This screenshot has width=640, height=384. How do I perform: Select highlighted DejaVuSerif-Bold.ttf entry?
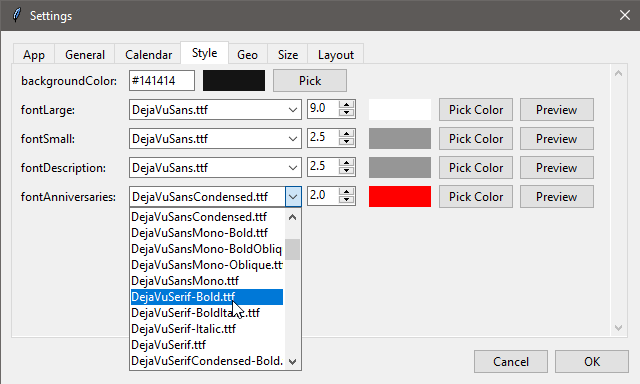(207, 297)
